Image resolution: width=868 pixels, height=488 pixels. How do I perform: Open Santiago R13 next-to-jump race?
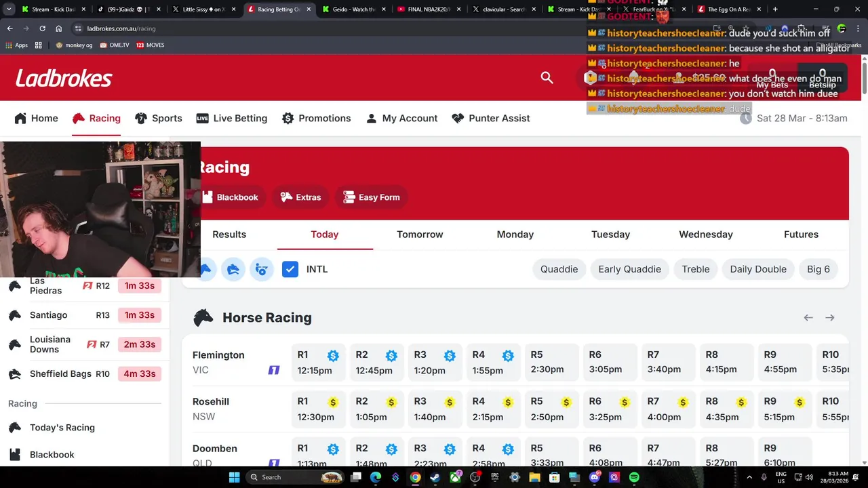click(x=85, y=315)
